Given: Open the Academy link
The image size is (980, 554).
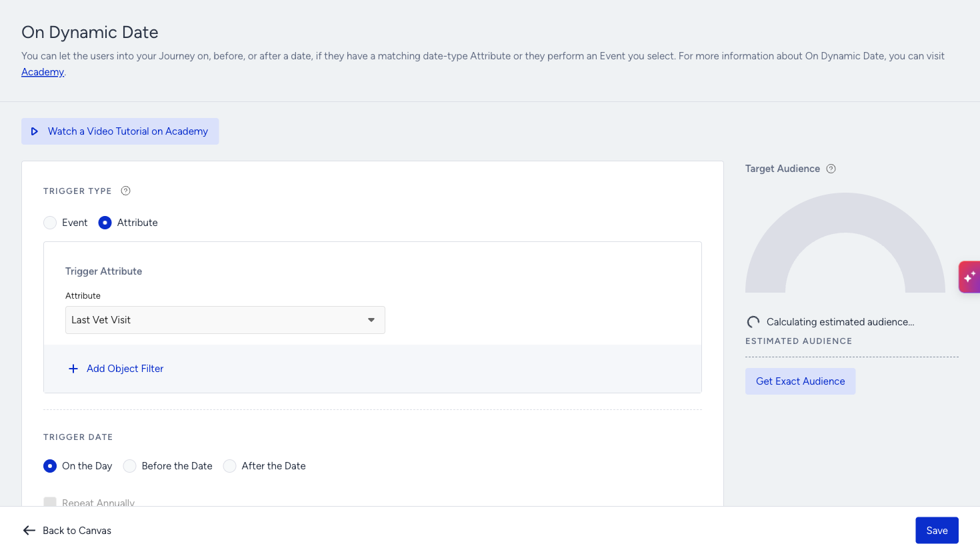Looking at the screenshot, I should tap(43, 72).
